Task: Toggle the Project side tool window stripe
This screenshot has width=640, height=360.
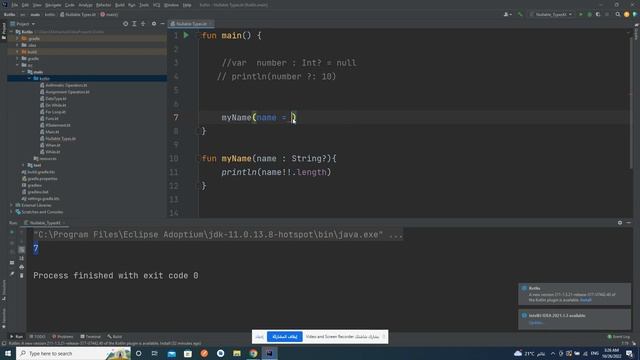Action: pos(3,31)
